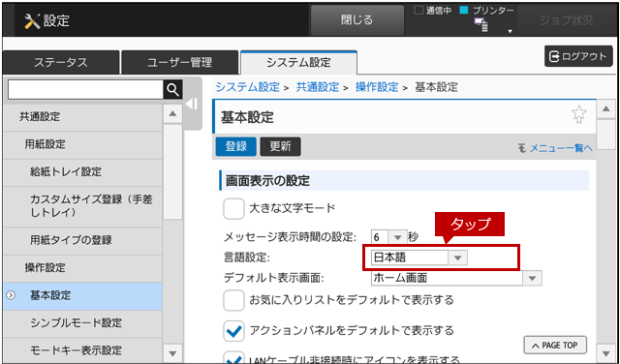Go to 操作設定 breadcrumb link

coord(377,87)
